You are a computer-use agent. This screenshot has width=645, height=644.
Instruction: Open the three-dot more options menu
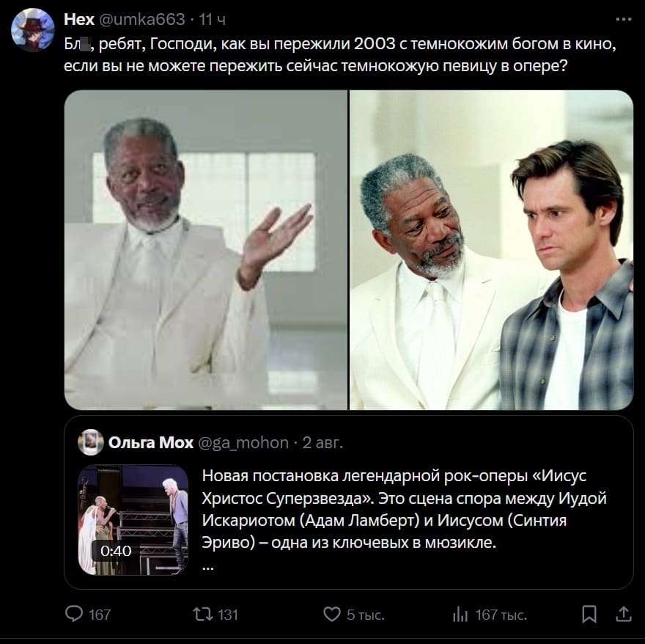(624, 18)
